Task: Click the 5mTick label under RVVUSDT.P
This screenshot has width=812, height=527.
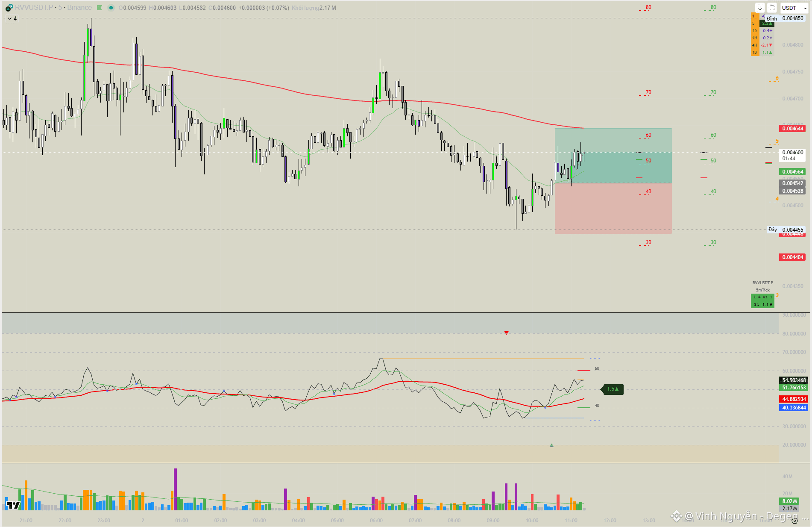Action: [x=762, y=290]
